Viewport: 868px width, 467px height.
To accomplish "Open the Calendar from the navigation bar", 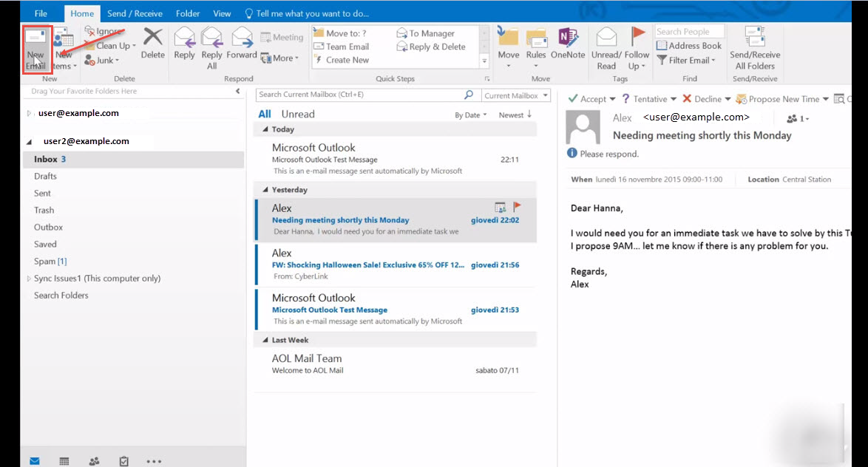I will 64,460.
